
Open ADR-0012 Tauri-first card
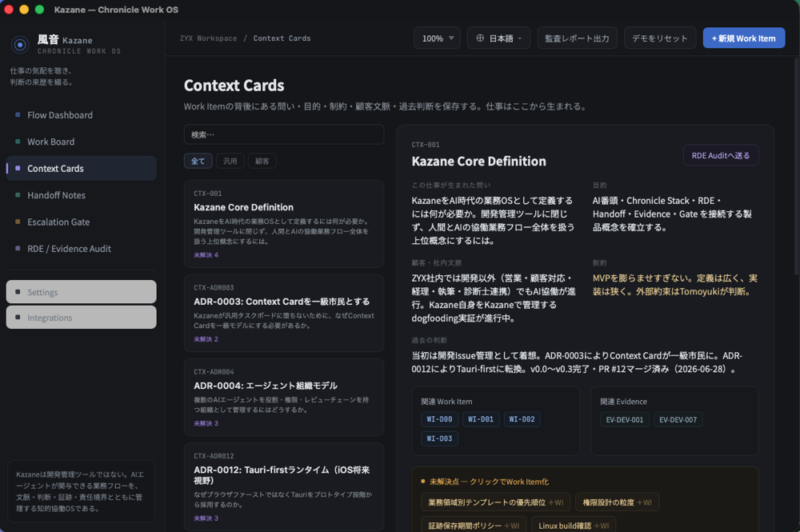tap(284, 487)
